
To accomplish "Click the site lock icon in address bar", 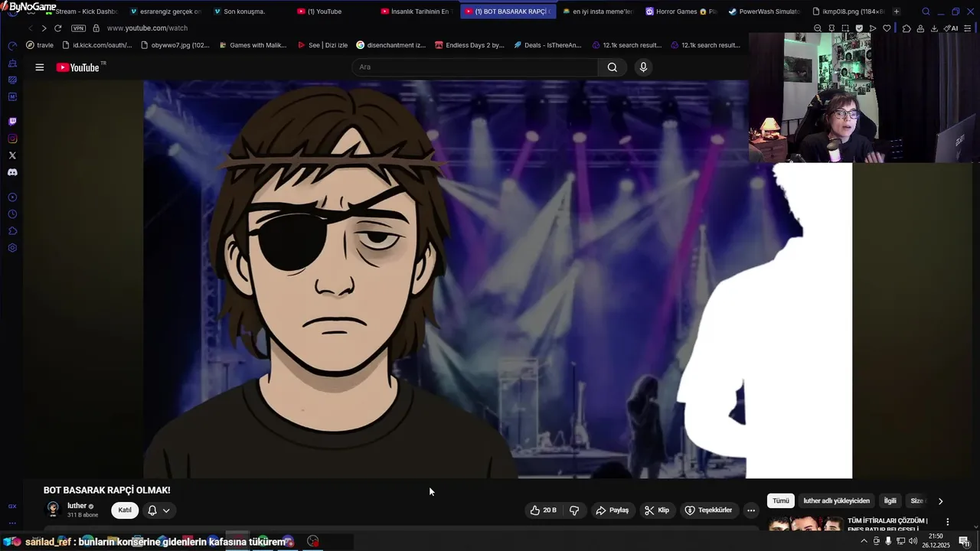I will (x=96, y=28).
